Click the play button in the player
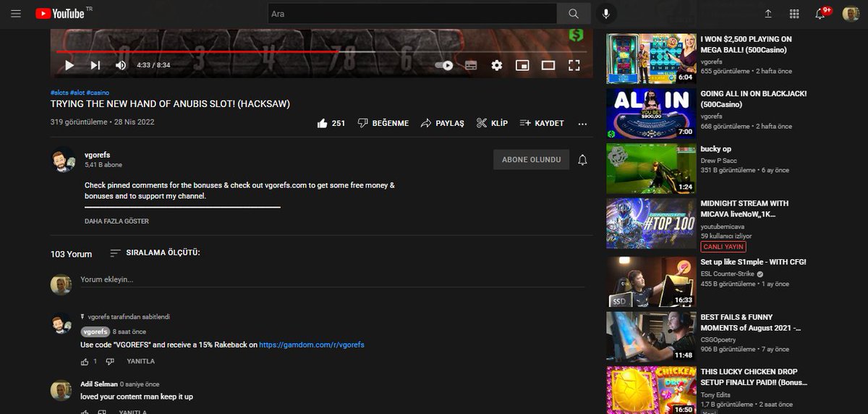The width and height of the screenshot is (868, 414). pyautogui.click(x=69, y=65)
